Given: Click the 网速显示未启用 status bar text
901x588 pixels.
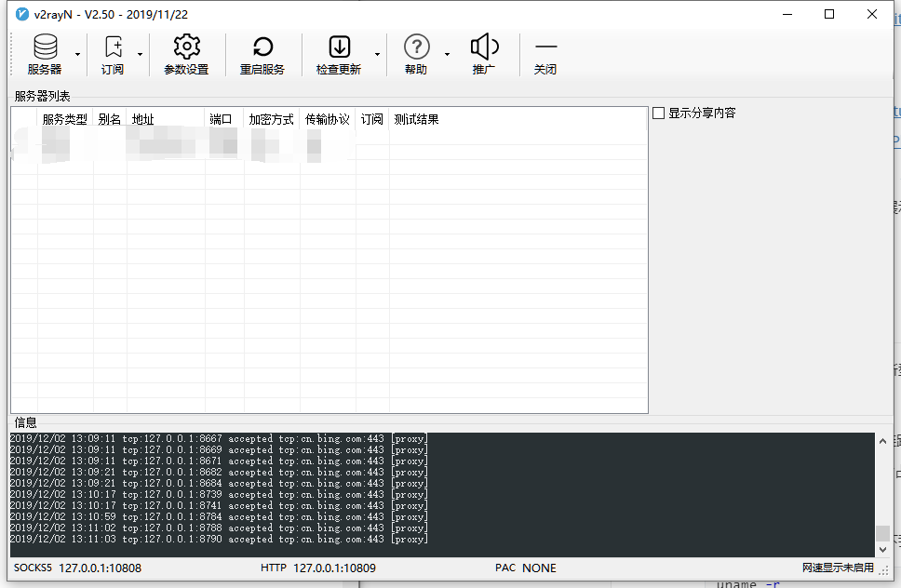Looking at the screenshot, I should coord(838,568).
